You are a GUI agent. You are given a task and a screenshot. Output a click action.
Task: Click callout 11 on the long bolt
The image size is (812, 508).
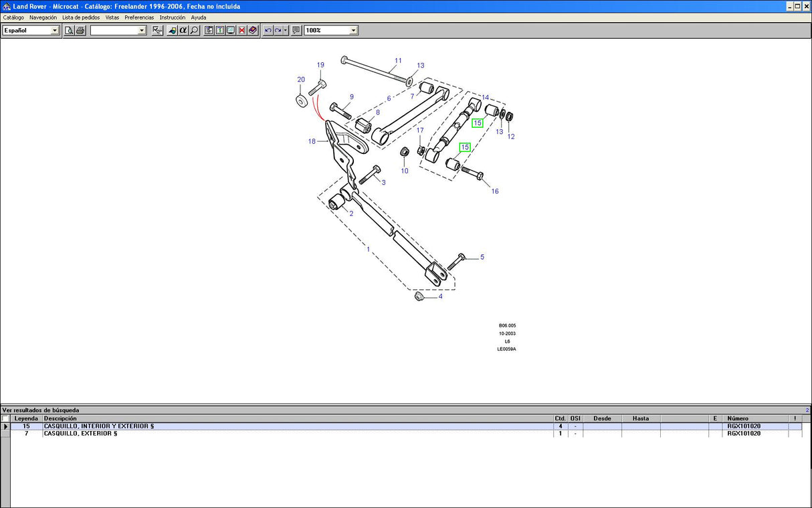coord(398,61)
